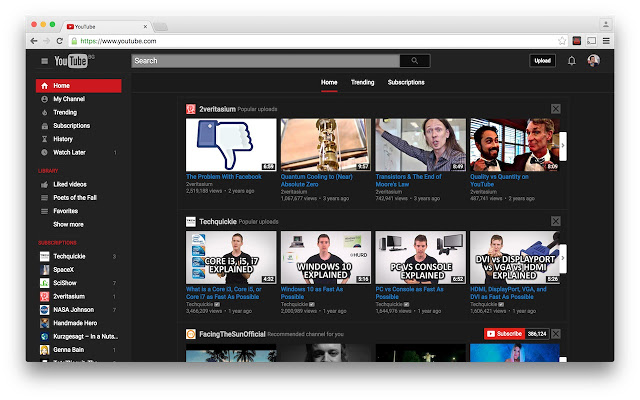Image resolution: width=640 pixels, height=400 pixels.
Task: Open the notifications bell
Action: tap(572, 61)
